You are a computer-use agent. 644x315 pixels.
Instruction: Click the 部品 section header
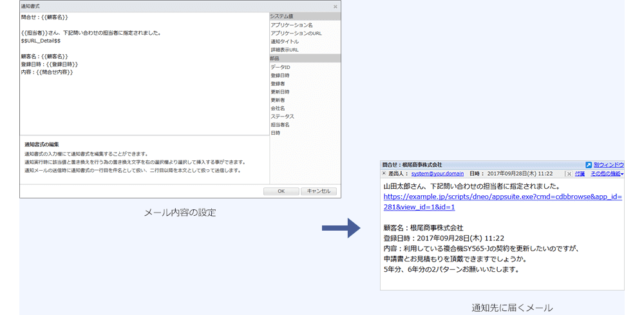click(x=305, y=59)
